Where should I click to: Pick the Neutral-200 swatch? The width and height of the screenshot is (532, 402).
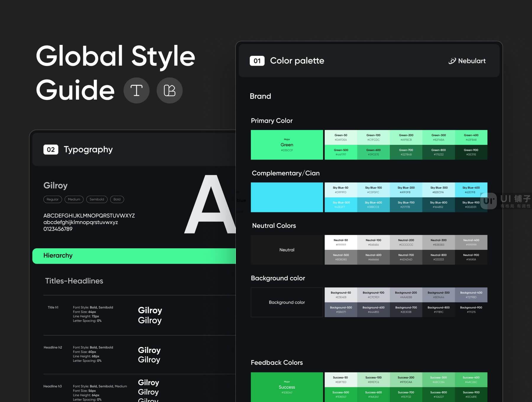pos(406,242)
